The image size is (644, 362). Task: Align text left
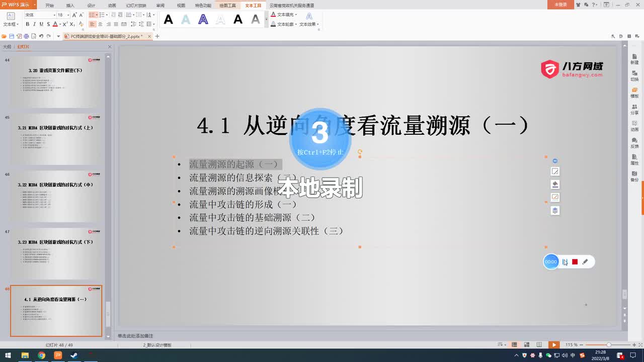click(92, 24)
